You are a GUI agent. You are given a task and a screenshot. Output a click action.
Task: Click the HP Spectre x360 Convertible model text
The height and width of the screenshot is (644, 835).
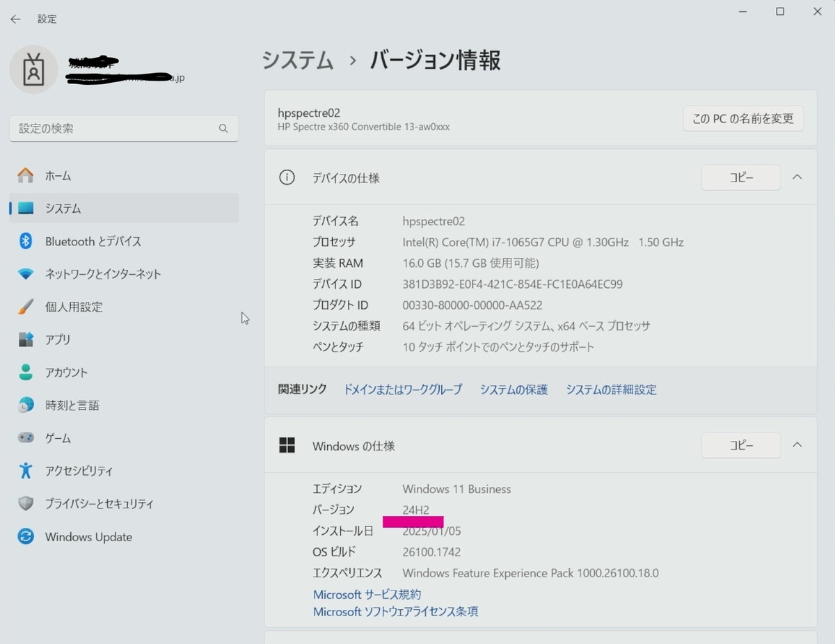click(363, 127)
